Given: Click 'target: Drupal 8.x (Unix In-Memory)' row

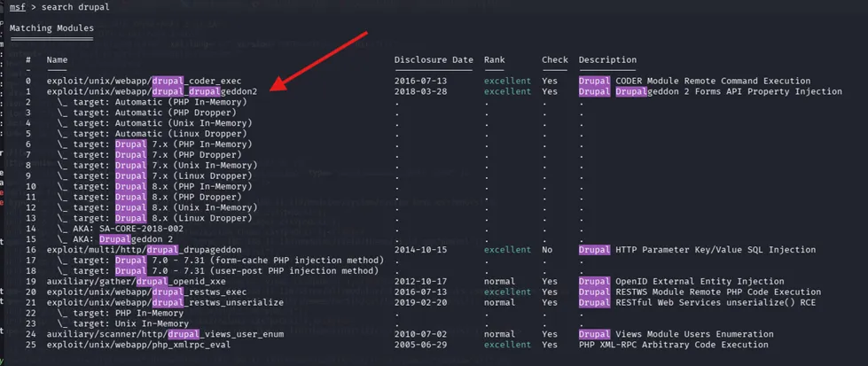Looking at the screenshot, I should coord(157,207).
